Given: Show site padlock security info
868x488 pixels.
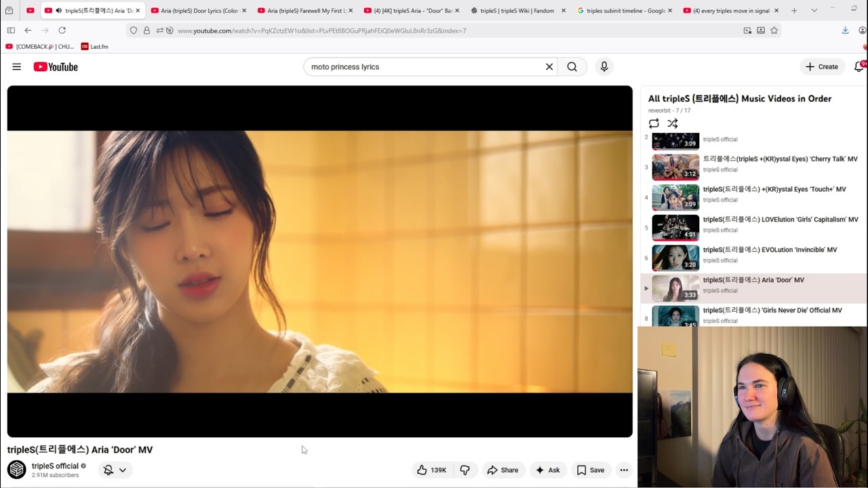Looking at the screenshot, I should [146, 30].
